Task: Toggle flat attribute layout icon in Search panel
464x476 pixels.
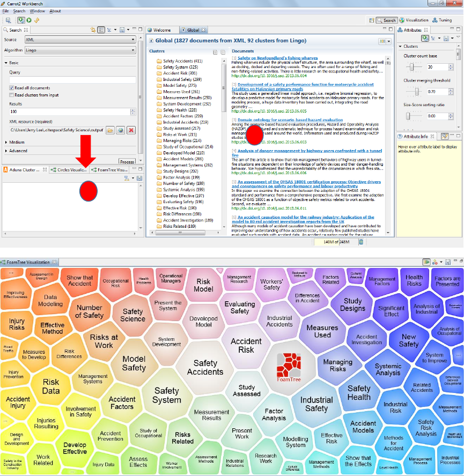Action: pyautogui.click(x=101, y=30)
